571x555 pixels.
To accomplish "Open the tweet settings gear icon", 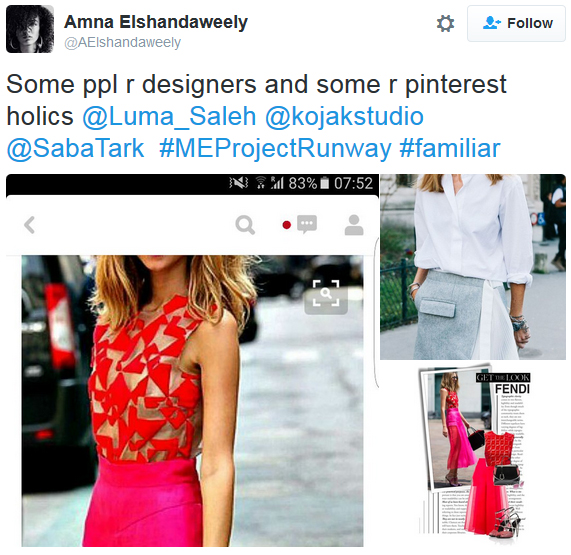I will coord(445,24).
